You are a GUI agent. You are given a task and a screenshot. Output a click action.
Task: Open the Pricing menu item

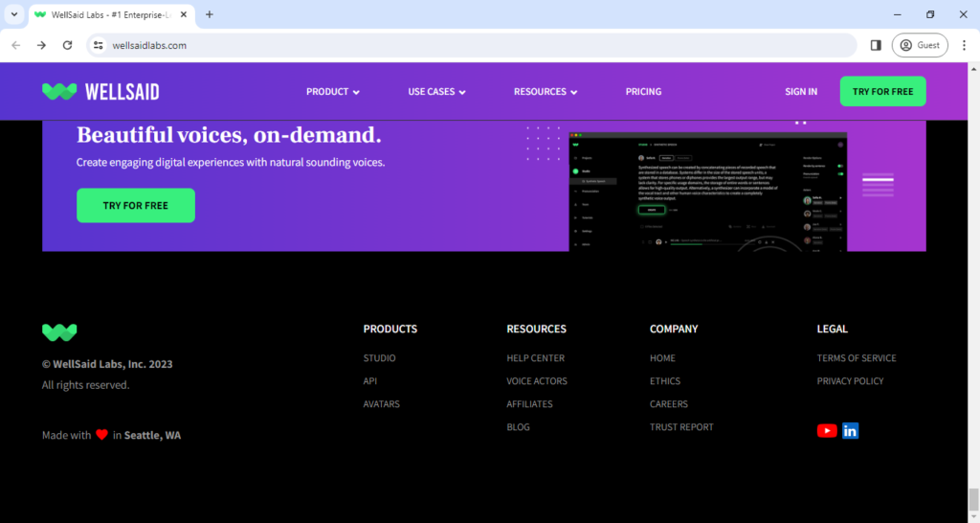click(x=643, y=92)
